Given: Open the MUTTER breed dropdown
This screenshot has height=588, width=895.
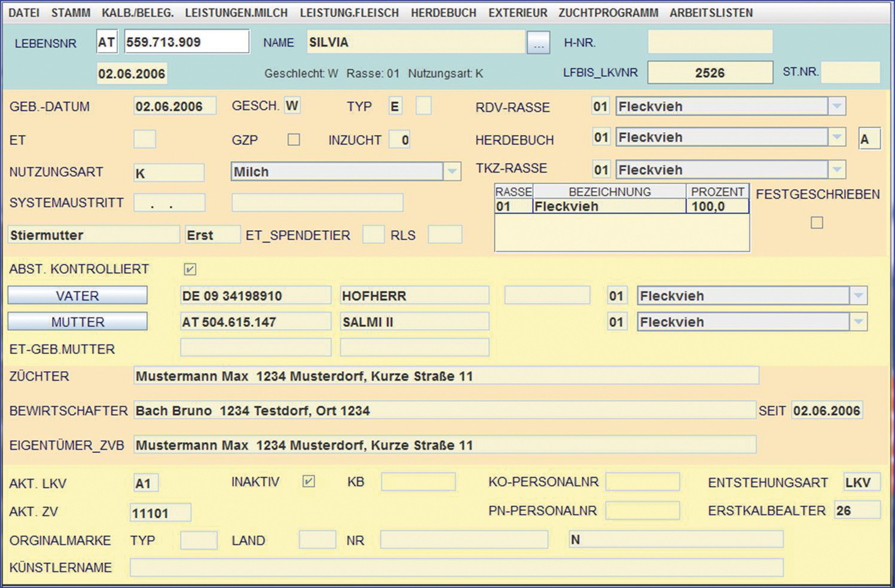Looking at the screenshot, I should click(x=858, y=322).
